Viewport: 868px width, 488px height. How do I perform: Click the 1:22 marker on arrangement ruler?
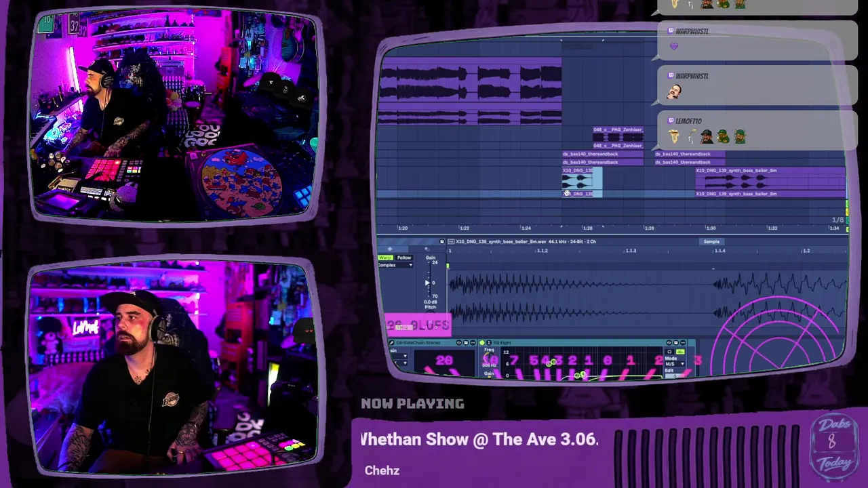pos(465,228)
